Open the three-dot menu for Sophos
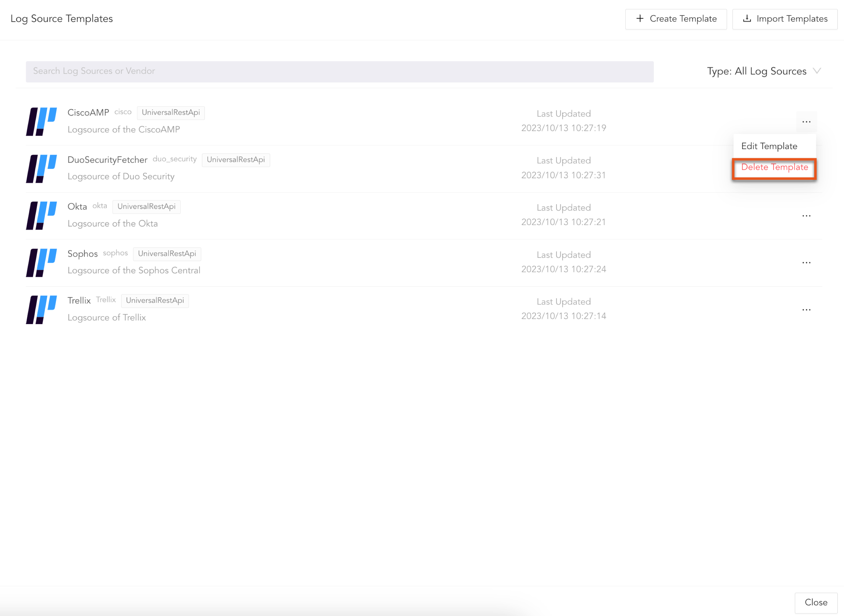Image resolution: width=844 pixels, height=616 pixels. [x=806, y=263]
